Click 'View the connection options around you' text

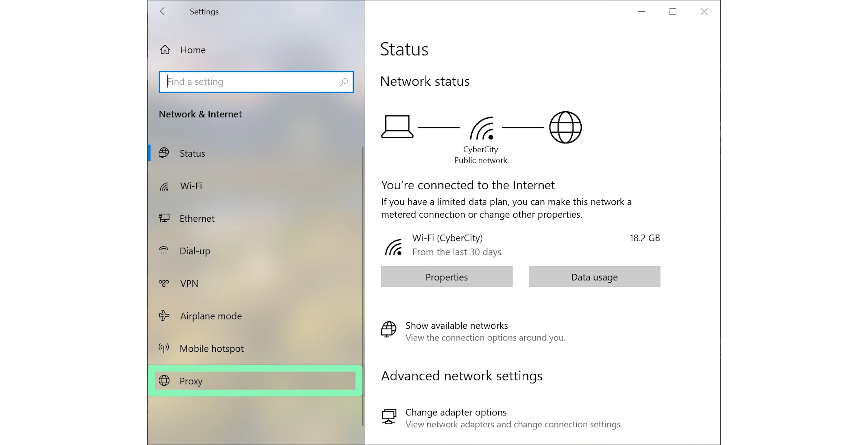485,338
